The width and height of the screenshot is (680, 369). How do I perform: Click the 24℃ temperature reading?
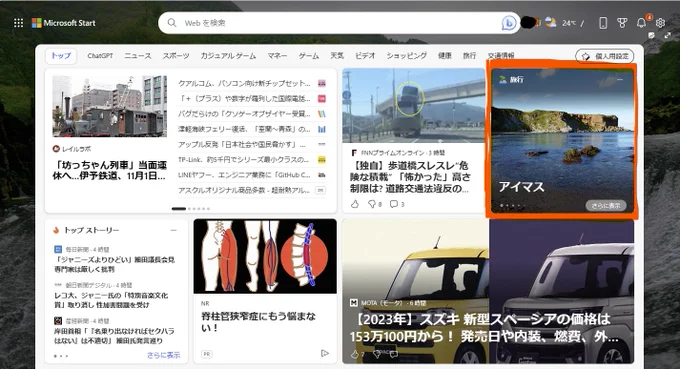point(569,23)
